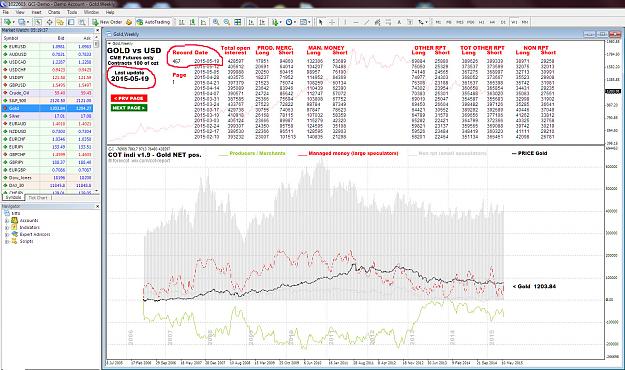Select the Text 'A' tool
This screenshot has height=370, width=625.
pos(399,22)
